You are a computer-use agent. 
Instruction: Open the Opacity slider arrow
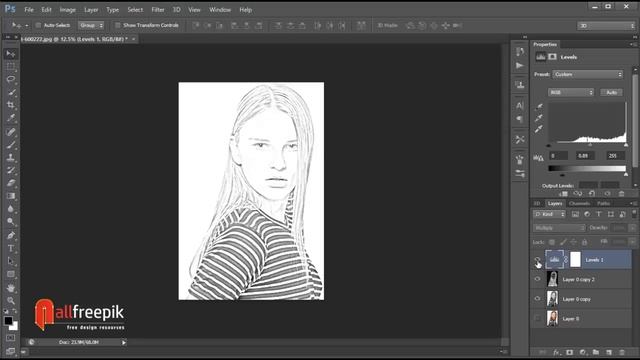(633, 228)
